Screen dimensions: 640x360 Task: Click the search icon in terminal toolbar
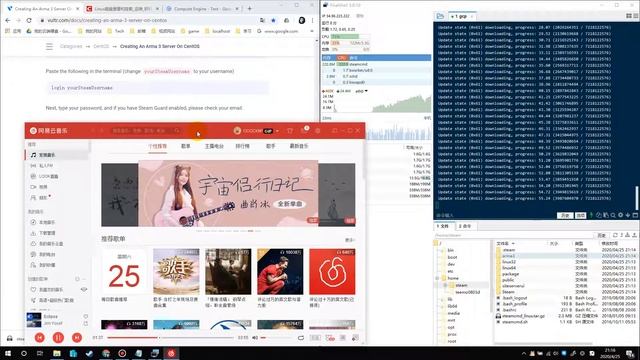pyautogui.click(x=613, y=215)
